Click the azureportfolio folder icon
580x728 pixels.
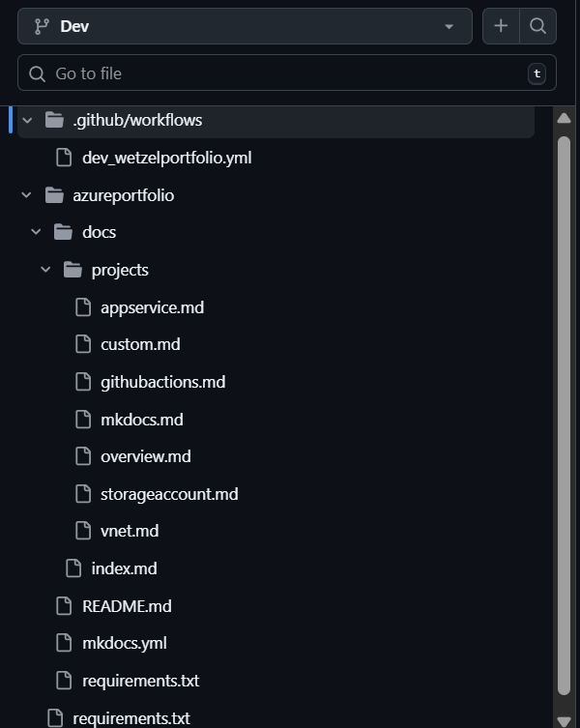click(x=54, y=195)
